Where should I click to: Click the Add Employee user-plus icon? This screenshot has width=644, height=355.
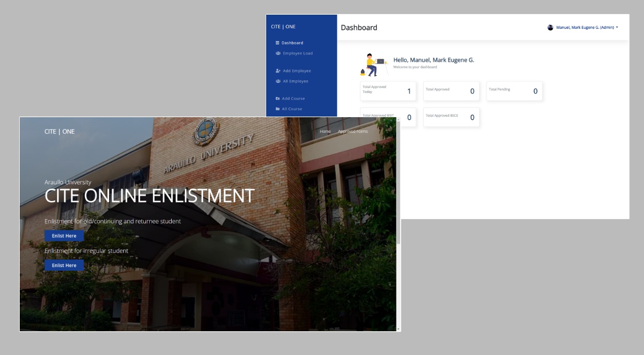point(277,71)
